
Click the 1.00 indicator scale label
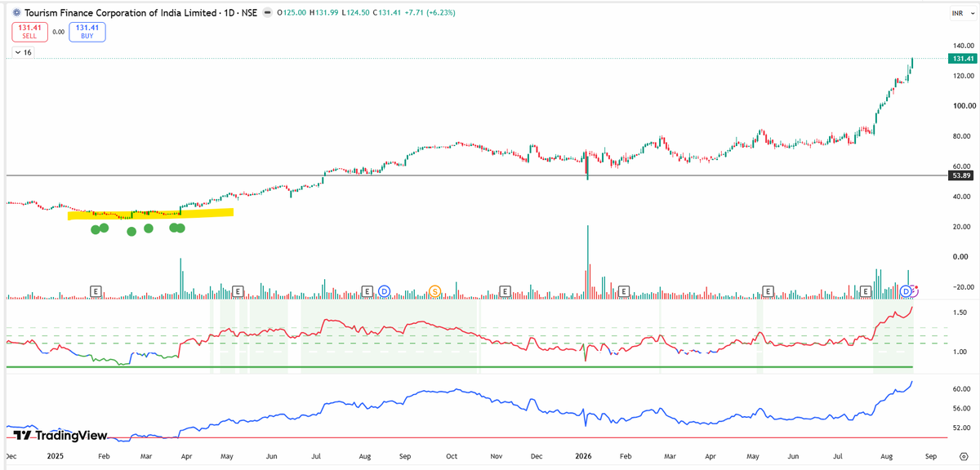pos(960,352)
